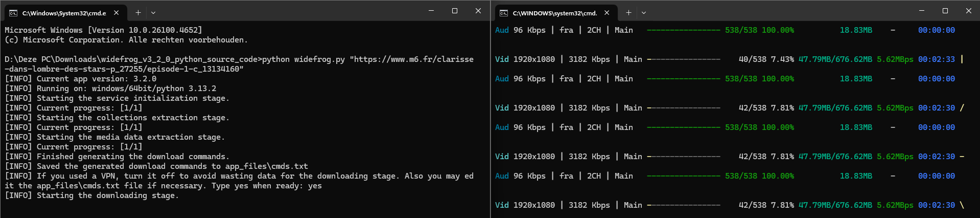Click the m6.fr URL in the command line
The image size is (980, 218).
coord(411,59)
